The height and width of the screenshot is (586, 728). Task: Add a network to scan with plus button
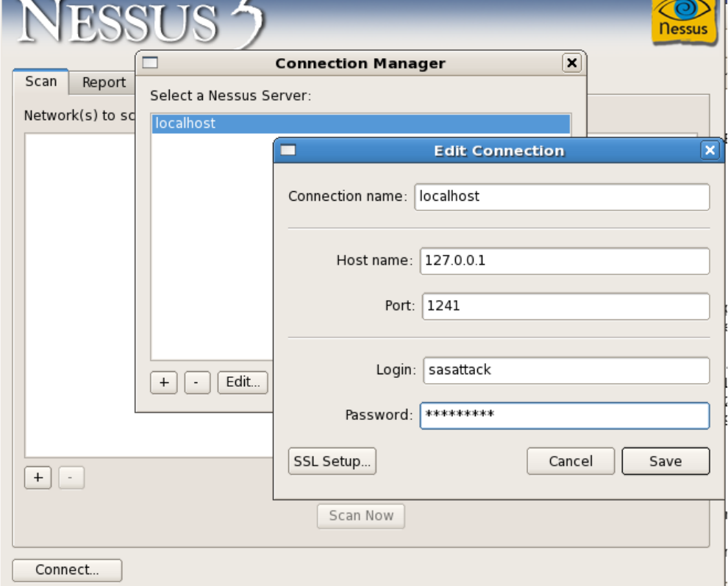(x=38, y=478)
